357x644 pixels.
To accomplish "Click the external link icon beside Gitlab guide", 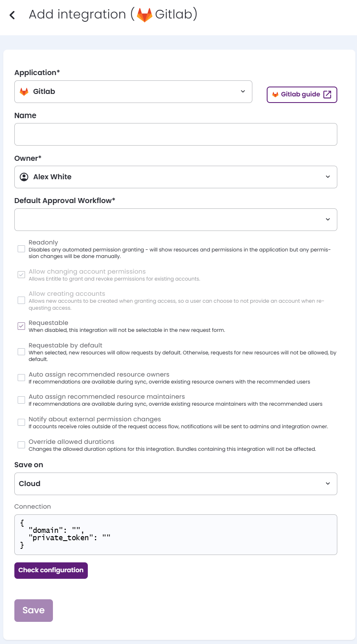I will coord(327,94).
